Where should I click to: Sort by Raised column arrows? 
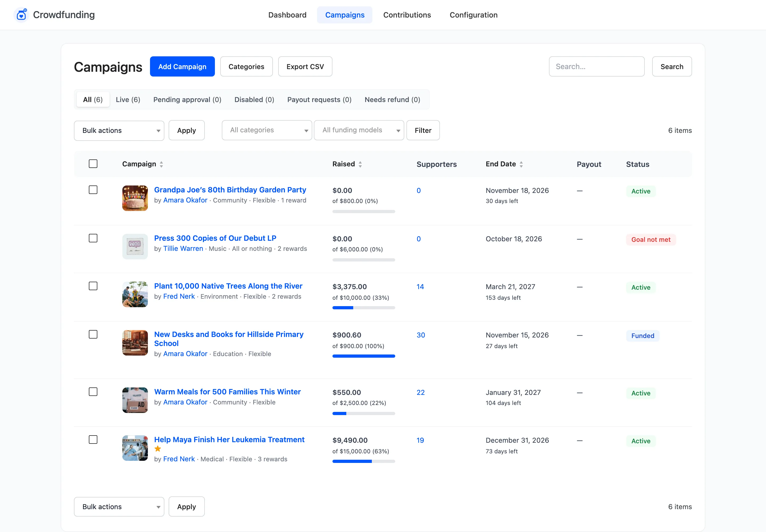(360, 164)
